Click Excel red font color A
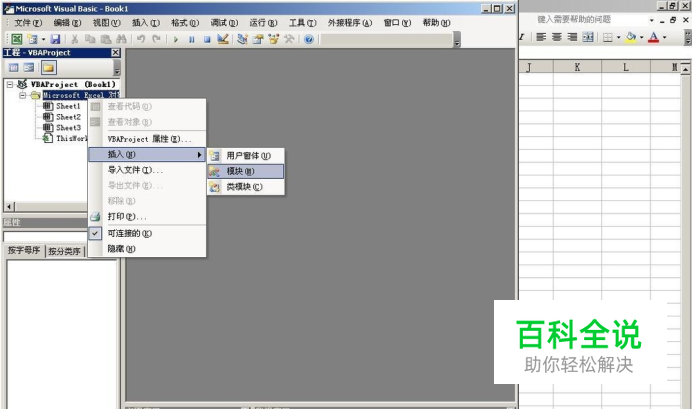Image resolution: width=692 pixels, height=409 pixels. coord(654,37)
